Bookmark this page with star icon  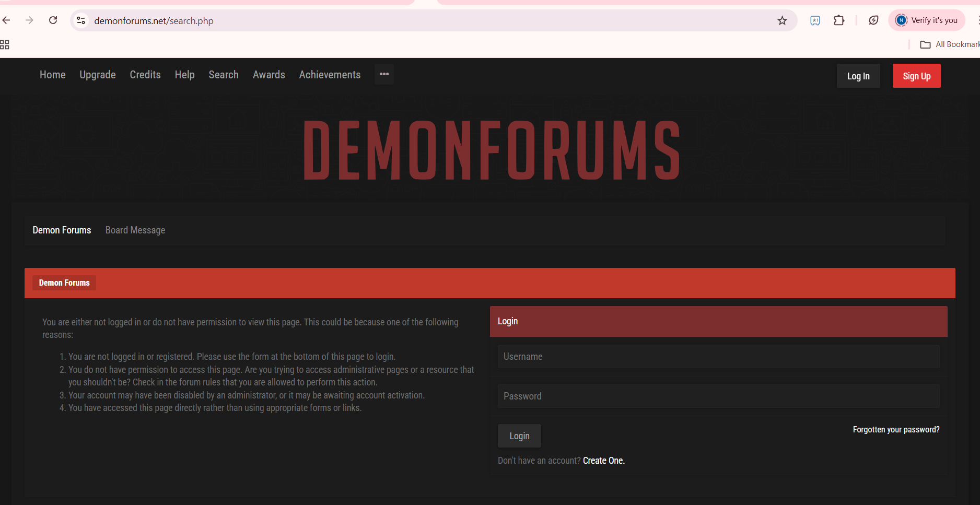782,20
